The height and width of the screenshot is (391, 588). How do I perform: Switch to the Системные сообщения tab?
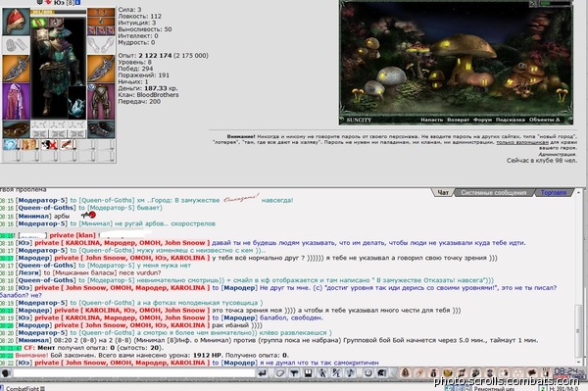[494, 193]
